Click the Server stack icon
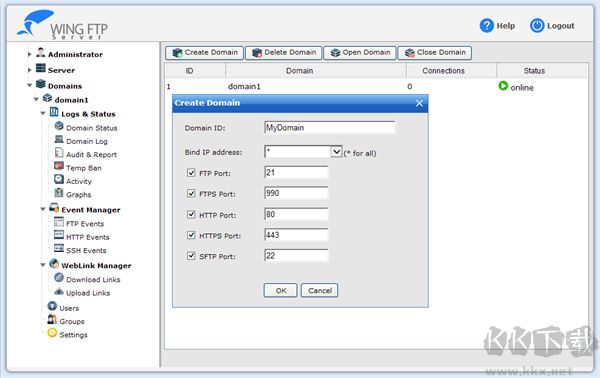The width and height of the screenshot is (600, 378). 41,68
